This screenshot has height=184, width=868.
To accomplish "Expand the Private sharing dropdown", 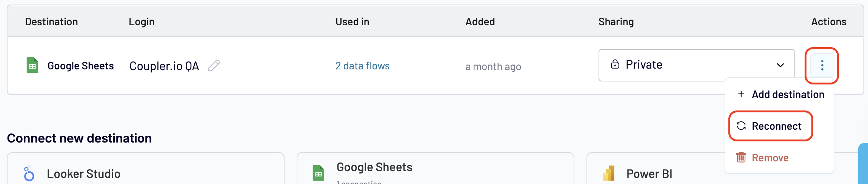I will (x=696, y=65).
